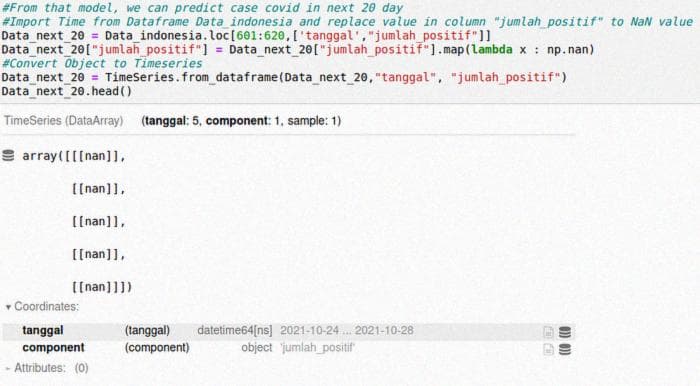The width and height of the screenshot is (700, 386).
Task: Expand the Attributes (0) section
Action: click(x=47, y=368)
